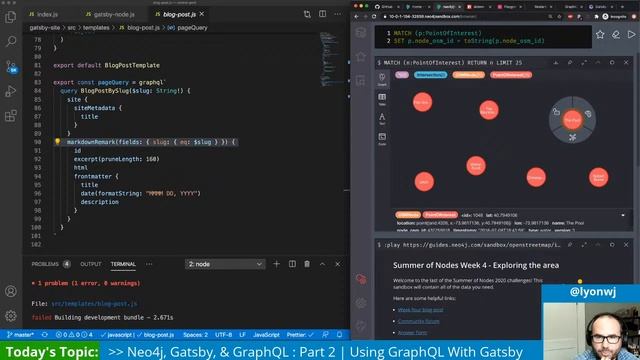Close the MATCH PointOfInterest result frame

[x=626, y=62]
